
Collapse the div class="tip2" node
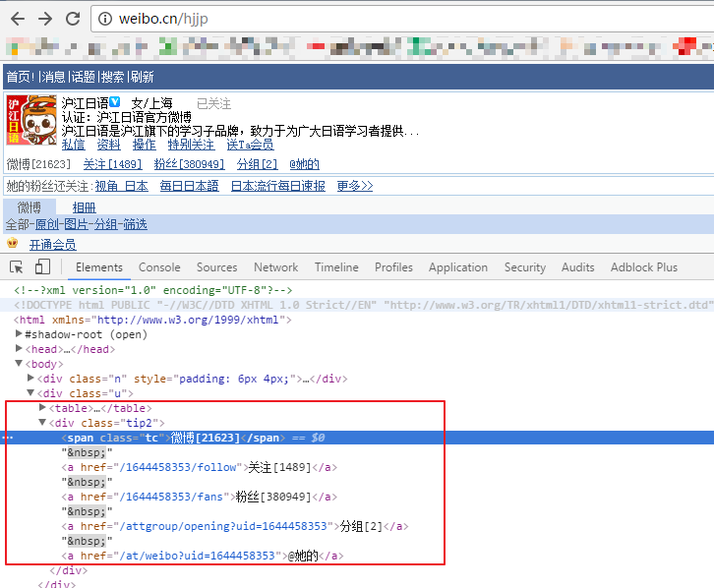tap(42, 422)
